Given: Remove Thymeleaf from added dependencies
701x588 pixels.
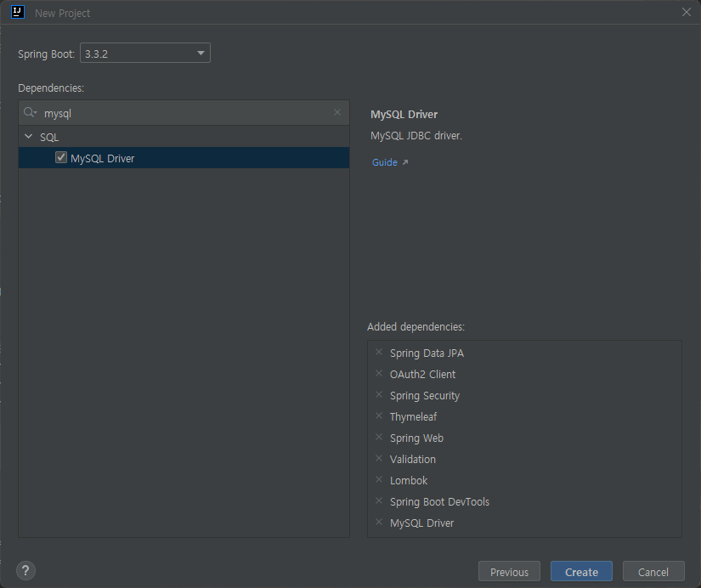Looking at the screenshot, I should pos(379,416).
